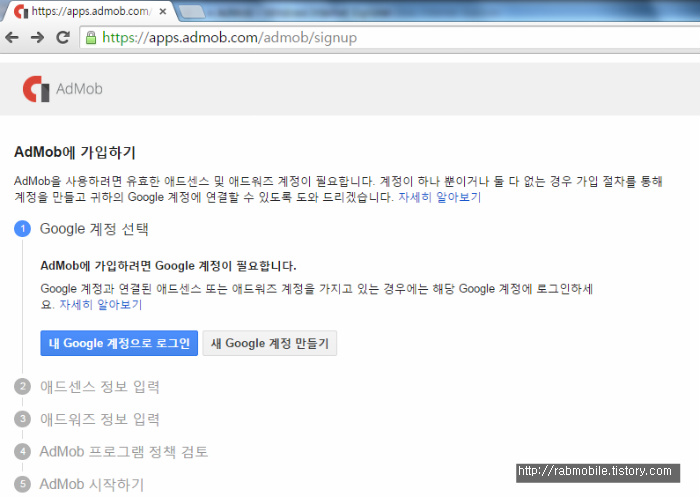Close the apps.admob.com browser tab
This screenshot has width=700, height=497.
(x=163, y=12)
